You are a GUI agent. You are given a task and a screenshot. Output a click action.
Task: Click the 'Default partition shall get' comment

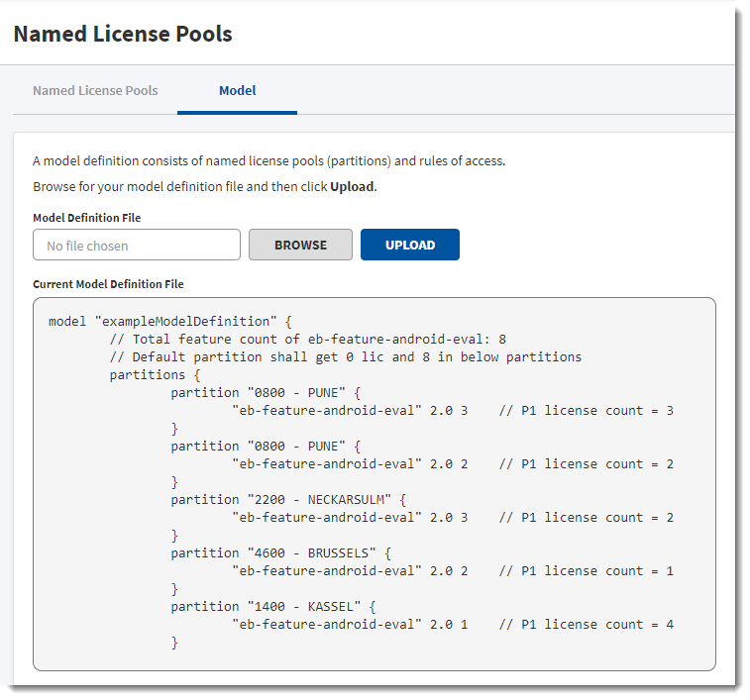pos(345,356)
